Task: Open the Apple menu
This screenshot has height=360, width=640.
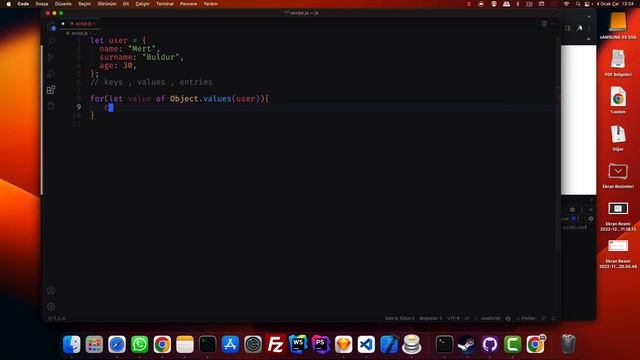Action: pos(8,4)
